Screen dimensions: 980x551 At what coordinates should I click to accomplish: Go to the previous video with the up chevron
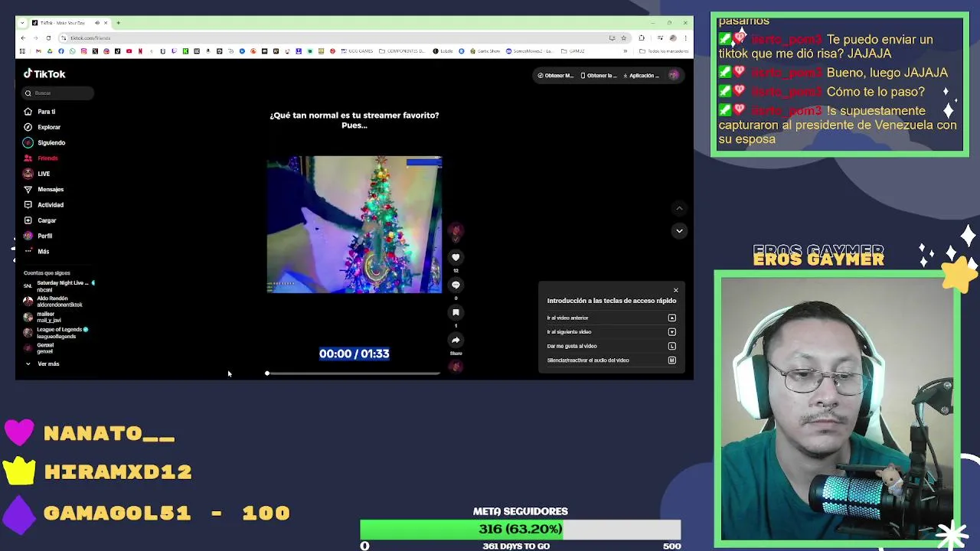pyautogui.click(x=679, y=208)
